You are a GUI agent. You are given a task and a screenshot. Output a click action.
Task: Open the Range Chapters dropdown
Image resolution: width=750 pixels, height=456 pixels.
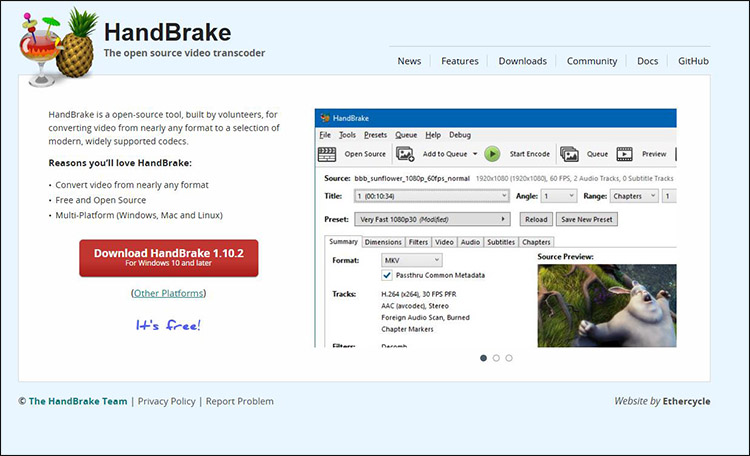633,196
